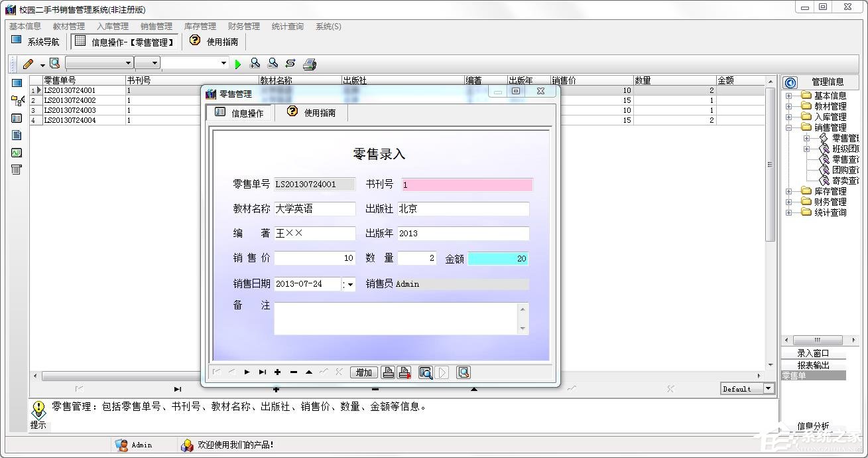Viewport: 868px width, 458px height.
Task: Open the 统计查询 menu
Action: click(x=288, y=27)
